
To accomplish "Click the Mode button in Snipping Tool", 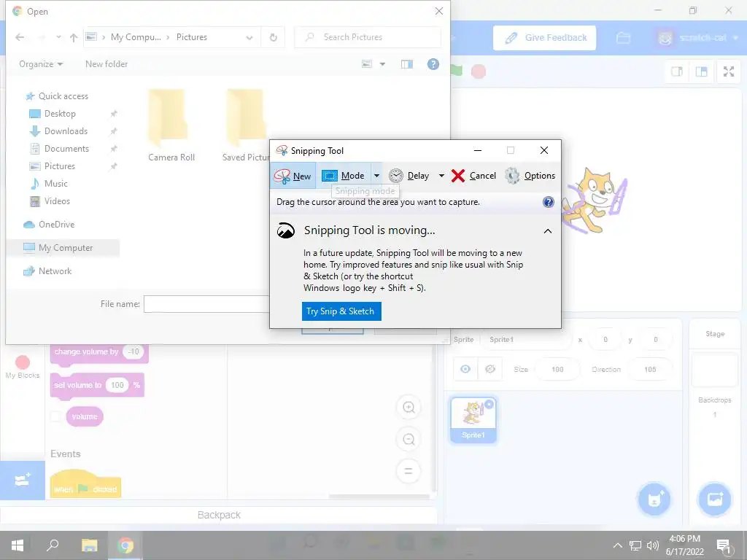I will [x=344, y=176].
